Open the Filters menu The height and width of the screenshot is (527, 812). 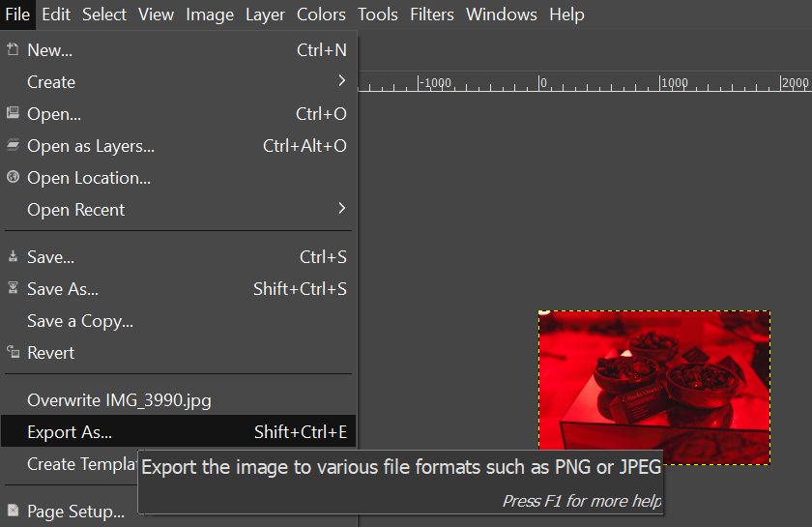tap(432, 15)
